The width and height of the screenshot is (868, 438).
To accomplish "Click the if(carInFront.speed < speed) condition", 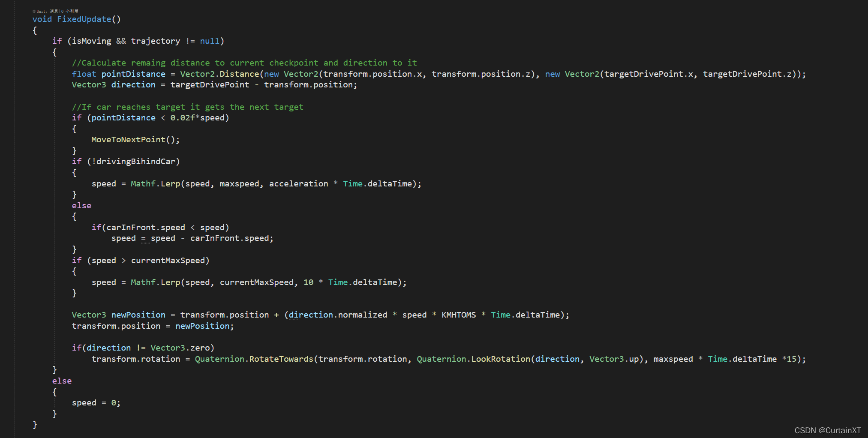I will [x=160, y=227].
